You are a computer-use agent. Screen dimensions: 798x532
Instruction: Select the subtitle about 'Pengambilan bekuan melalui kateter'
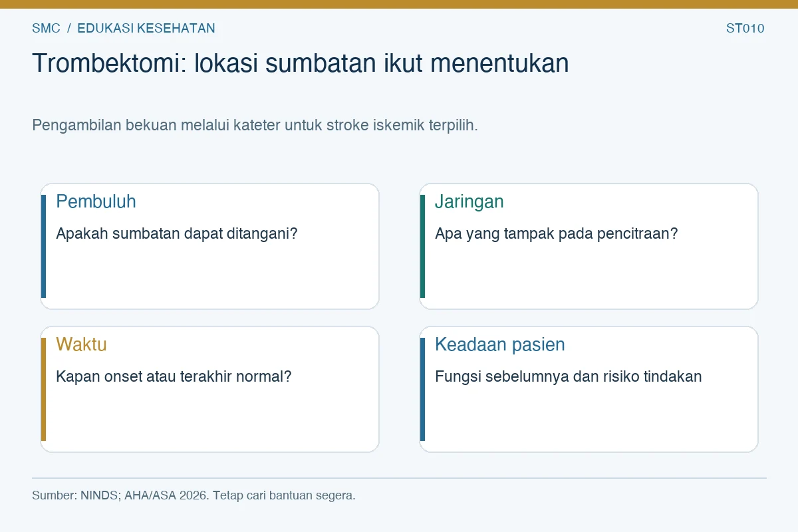[x=255, y=125]
